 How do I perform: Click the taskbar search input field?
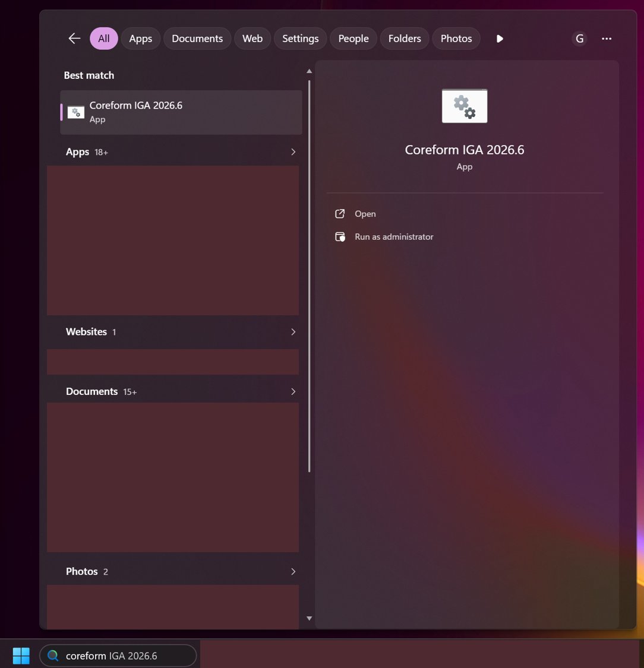[x=118, y=656]
